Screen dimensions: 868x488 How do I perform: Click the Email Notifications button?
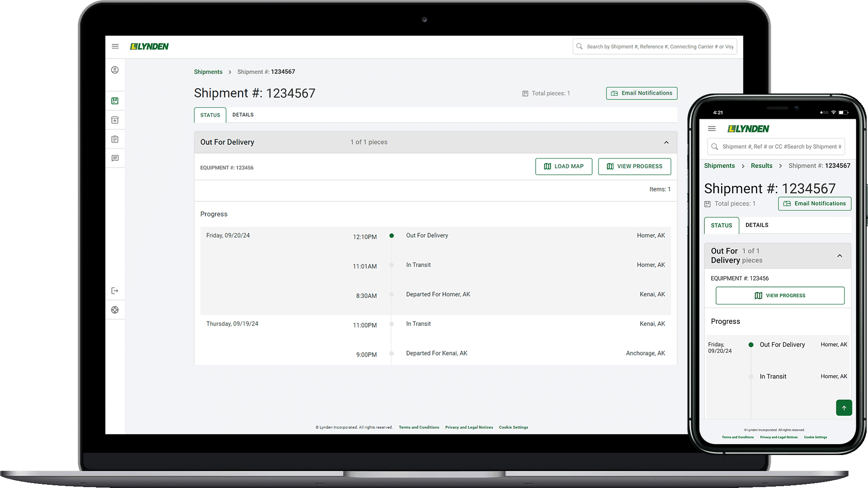pyautogui.click(x=642, y=93)
